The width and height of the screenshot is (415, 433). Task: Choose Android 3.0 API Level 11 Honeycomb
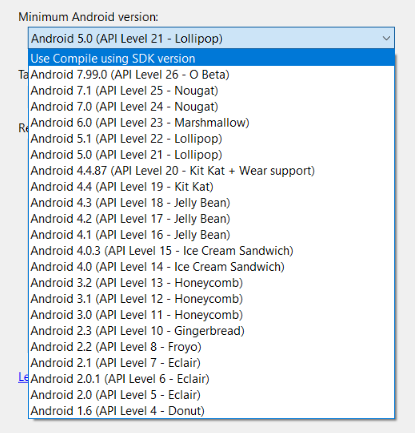click(x=212, y=314)
